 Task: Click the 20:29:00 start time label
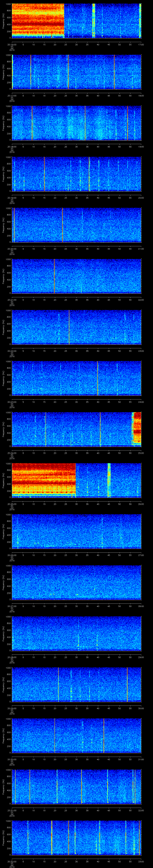click(12, 708)
